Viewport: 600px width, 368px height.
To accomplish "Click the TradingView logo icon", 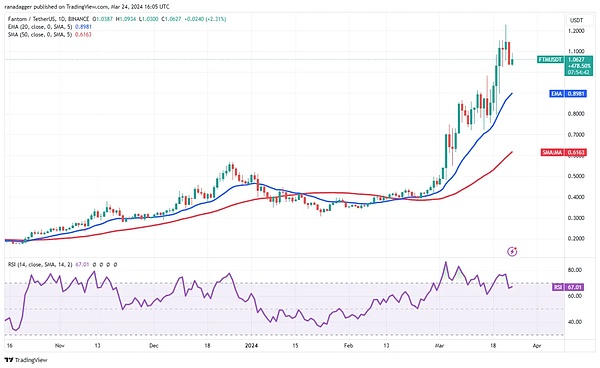I will click(x=26, y=360).
